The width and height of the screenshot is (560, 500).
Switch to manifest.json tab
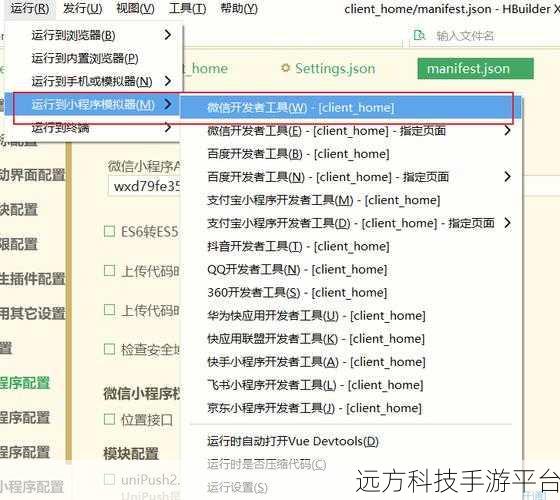pos(475,68)
